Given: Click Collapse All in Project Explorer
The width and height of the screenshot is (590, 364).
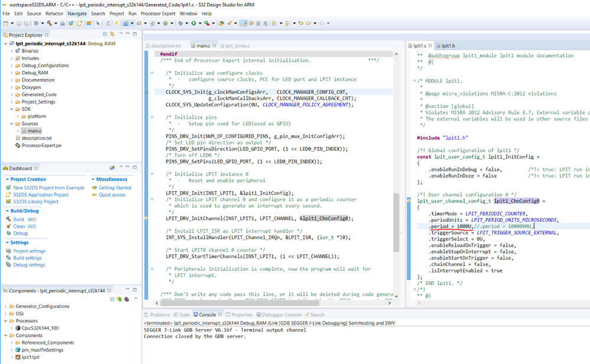Looking at the screenshot, I should pos(105,35).
